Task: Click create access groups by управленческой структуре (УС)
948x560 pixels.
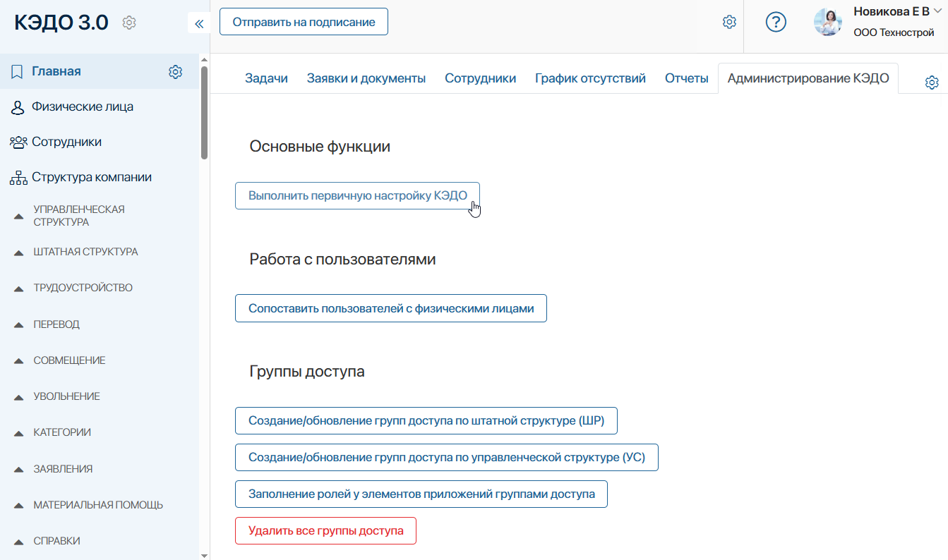Action: (447, 457)
